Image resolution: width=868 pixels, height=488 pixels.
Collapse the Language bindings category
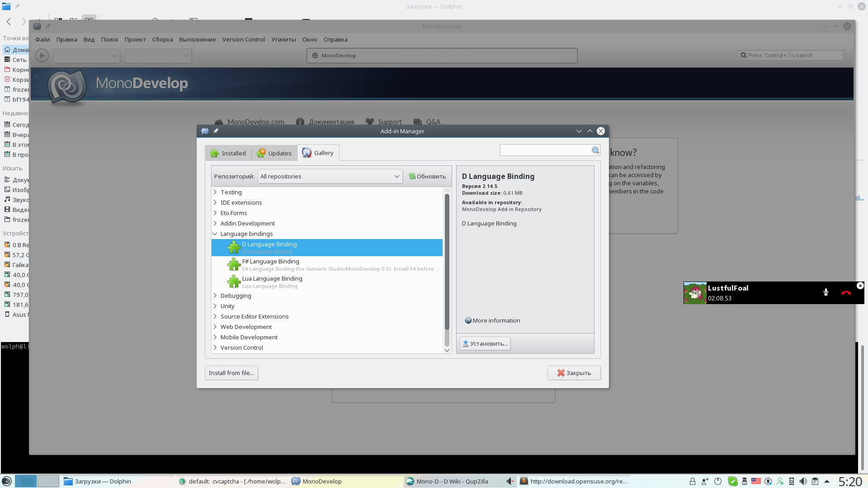215,234
